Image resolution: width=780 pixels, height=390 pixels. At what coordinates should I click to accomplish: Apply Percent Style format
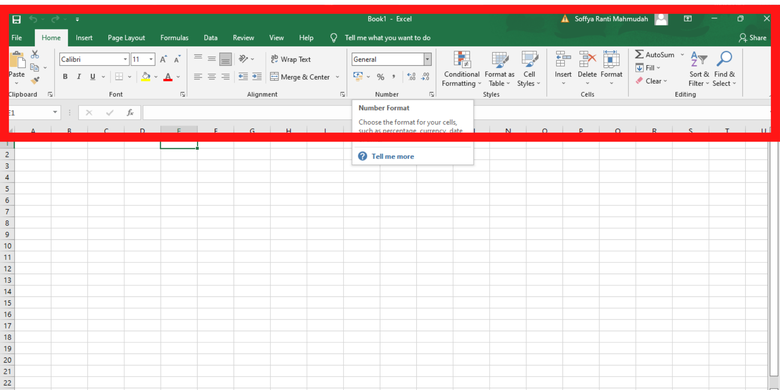[381, 77]
